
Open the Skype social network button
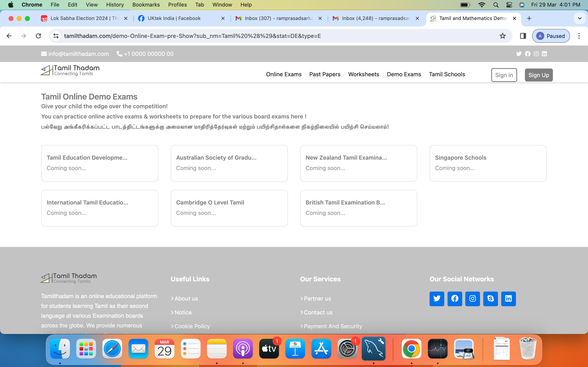point(490,298)
